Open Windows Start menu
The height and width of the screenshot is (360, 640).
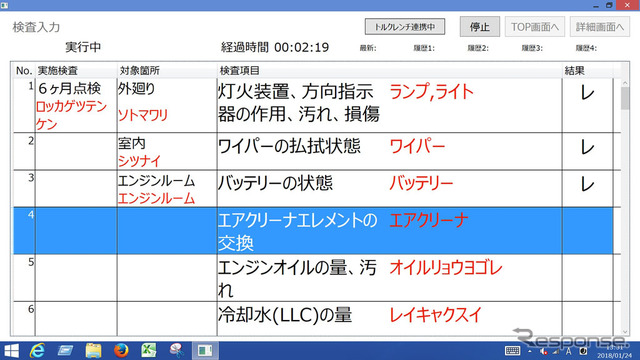[x=11, y=351]
